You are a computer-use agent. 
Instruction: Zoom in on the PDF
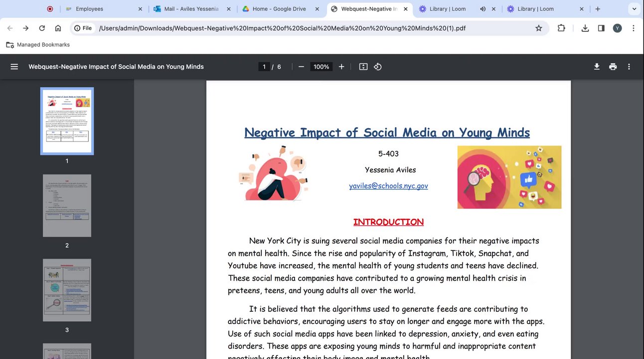[x=341, y=67]
